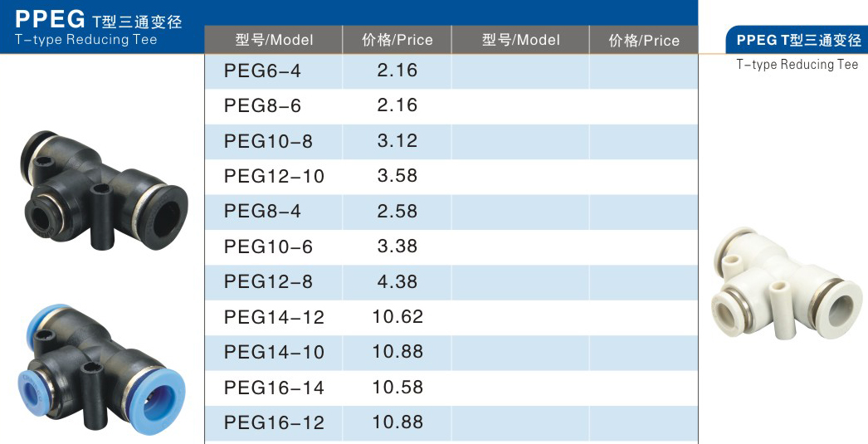
Task: Click price 10.62 for PEG14-12
Action: click(397, 317)
